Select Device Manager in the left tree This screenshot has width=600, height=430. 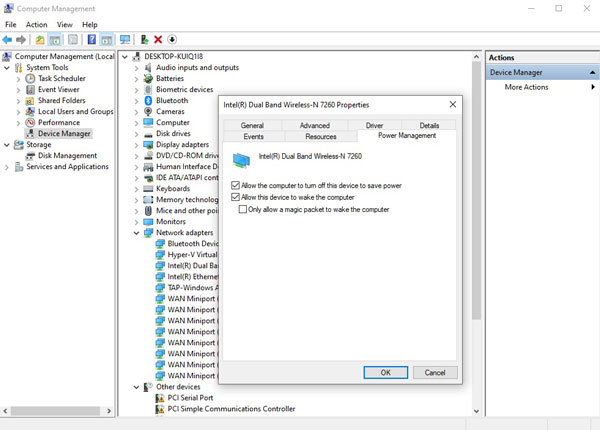(x=64, y=134)
